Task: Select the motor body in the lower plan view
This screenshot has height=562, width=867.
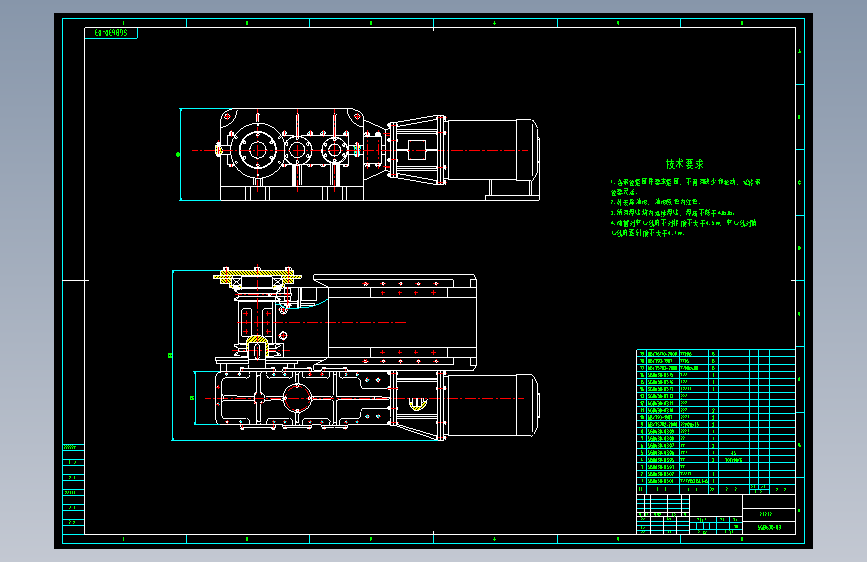Action: pyautogui.click(x=492, y=405)
